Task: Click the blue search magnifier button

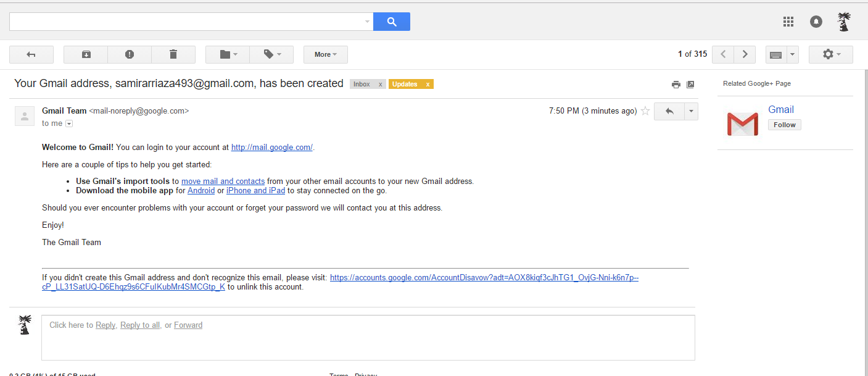Action: coord(392,22)
